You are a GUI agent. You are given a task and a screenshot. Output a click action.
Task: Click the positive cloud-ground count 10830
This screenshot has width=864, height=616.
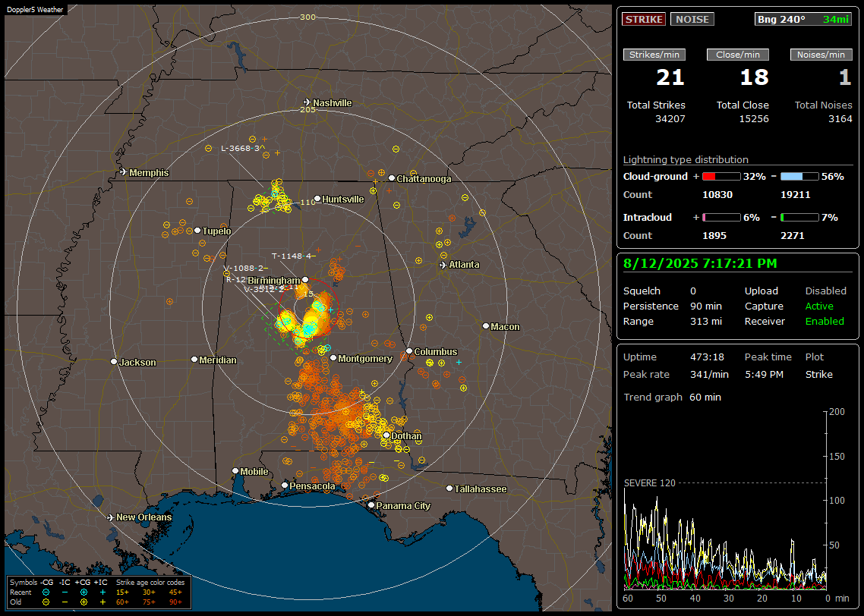point(717,194)
